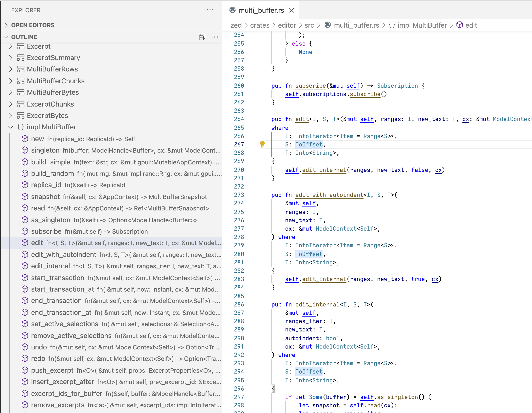Screen dimensions: 532x413
Task: Select the undo method in outline
Action: pyautogui.click(x=39, y=347)
